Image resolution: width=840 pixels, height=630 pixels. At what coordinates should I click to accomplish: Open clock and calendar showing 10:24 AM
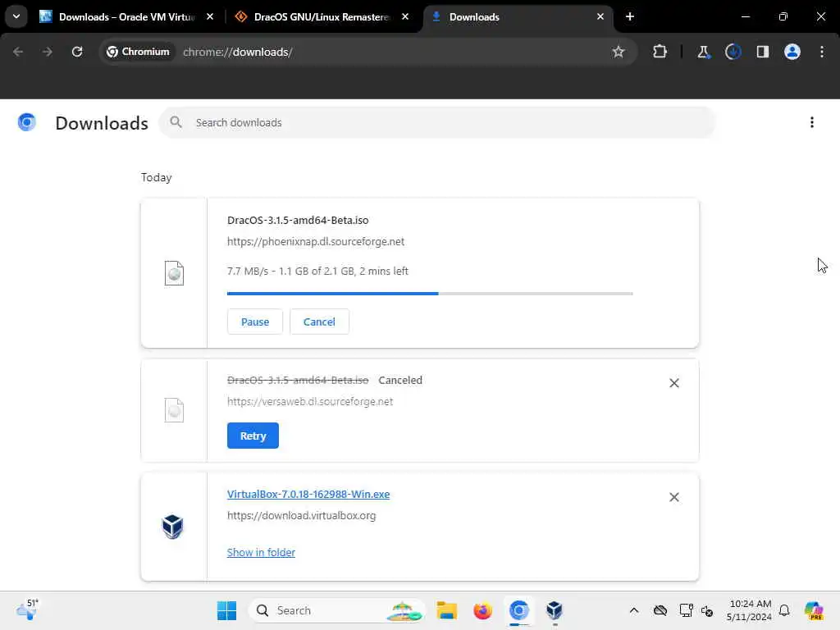(750, 610)
